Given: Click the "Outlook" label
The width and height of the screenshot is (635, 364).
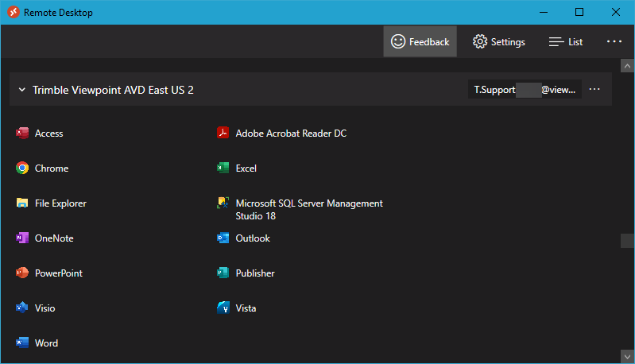Looking at the screenshot, I should point(253,238).
